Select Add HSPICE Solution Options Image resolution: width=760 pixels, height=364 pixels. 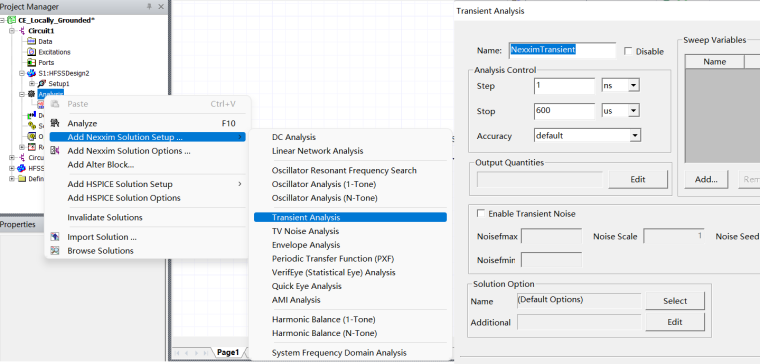click(x=148, y=198)
